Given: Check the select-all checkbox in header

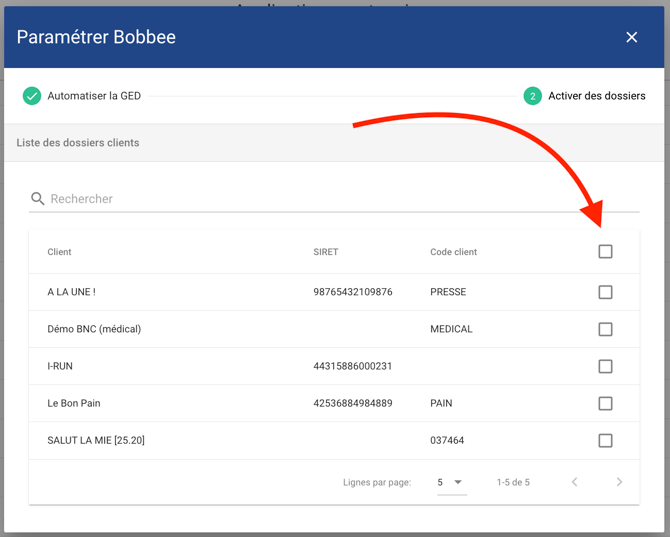Looking at the screenshot, I should tap(605, 252).
